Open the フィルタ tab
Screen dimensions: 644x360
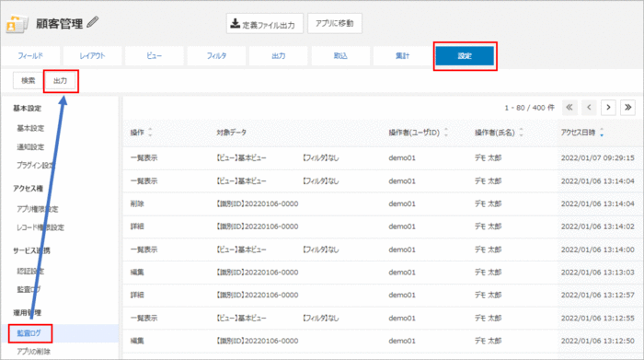pos(216,56)
